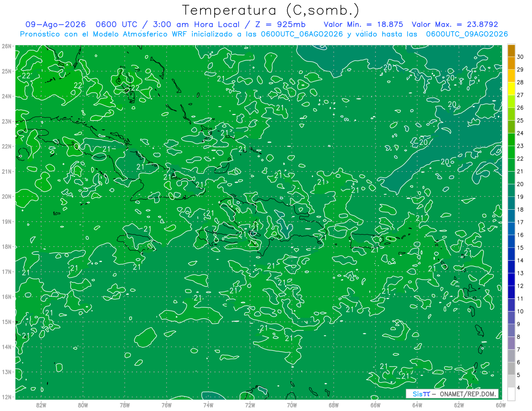Click the colorbar scale label 28
This screenshot has height=411, width=532.
[x=520, y=82]
